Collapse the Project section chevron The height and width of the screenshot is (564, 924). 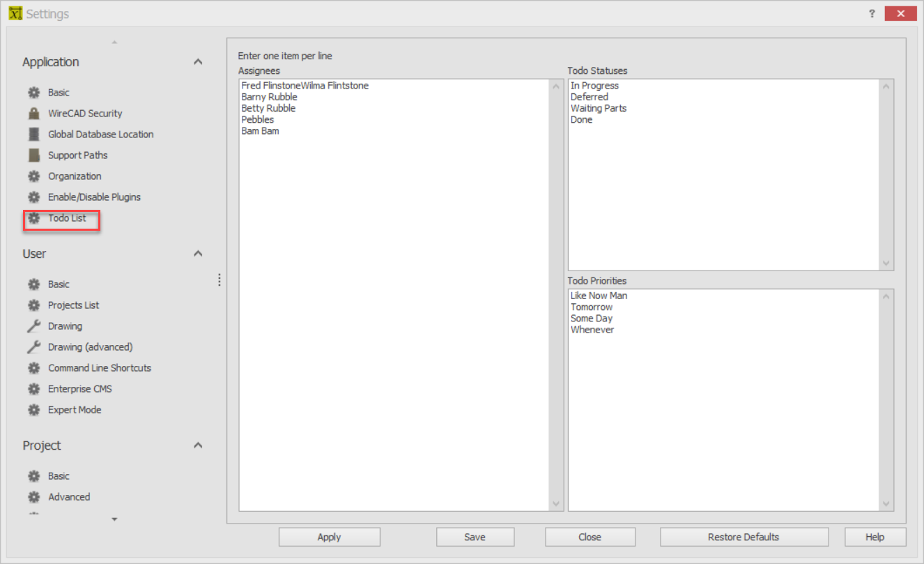pos(198,445)
